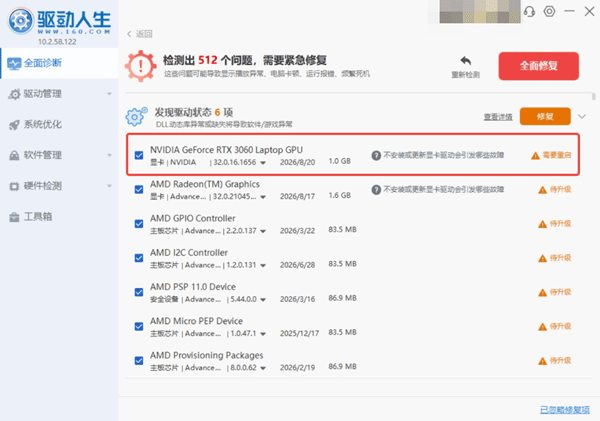Image resolution: width=600 pixels, height=421 pixels.
Task: Click 待升级 warning on AMD Micro PEP row
Action: 554,326
